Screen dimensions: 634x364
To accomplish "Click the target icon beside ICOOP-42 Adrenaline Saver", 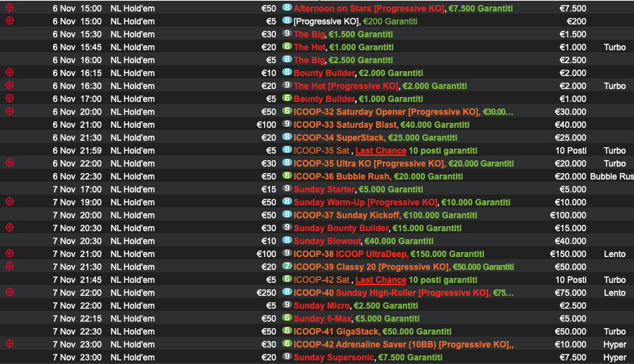I will [x=10, y=344].
